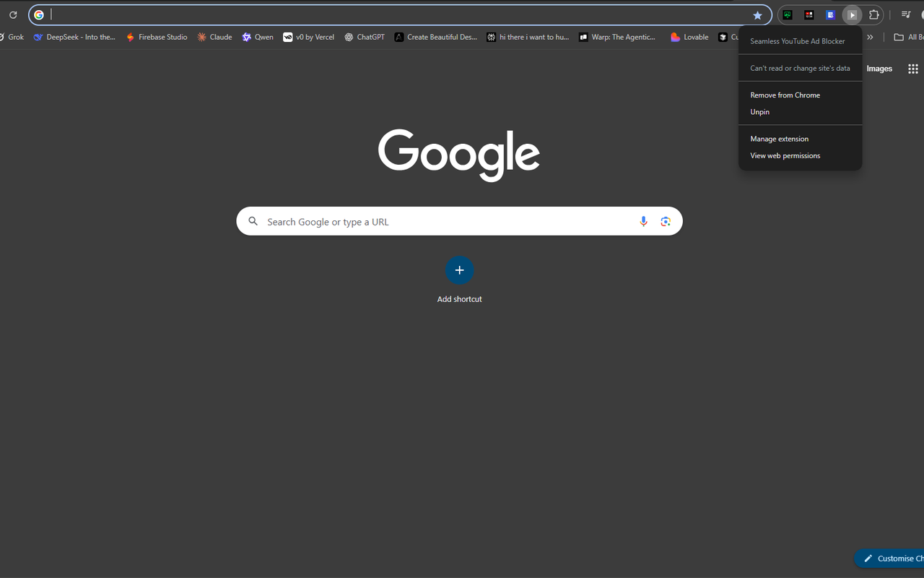Expand hidden bookmarks with the double chevron
924x578 pixels.
coord(870,37)
